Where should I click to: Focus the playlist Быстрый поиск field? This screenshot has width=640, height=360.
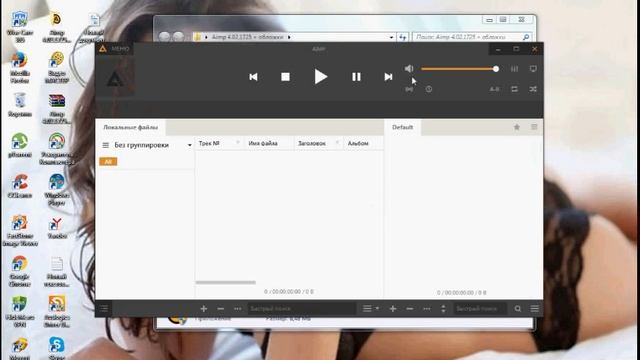[x=480, y=309]
